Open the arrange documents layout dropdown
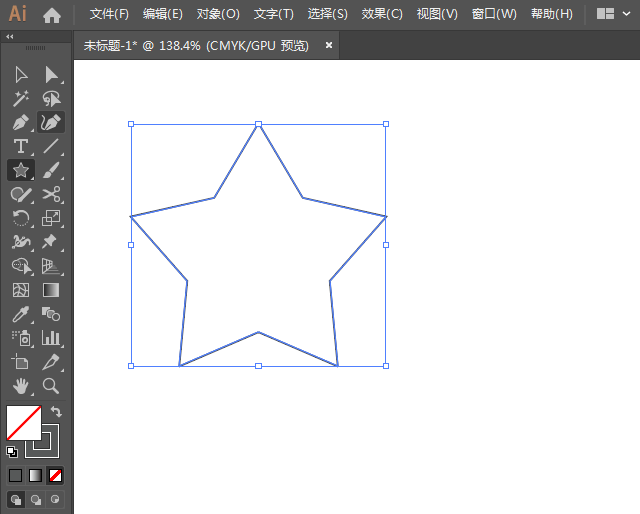 [613, 14]
